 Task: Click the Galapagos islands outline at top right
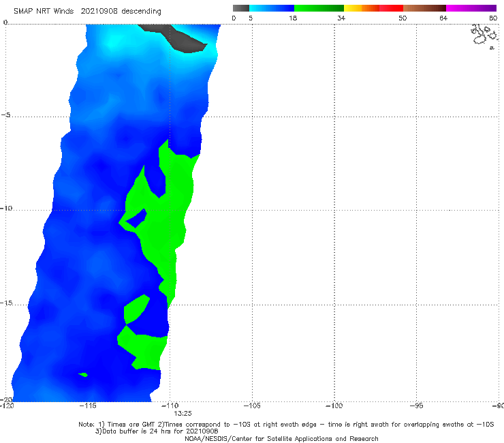tap(484, 36)
